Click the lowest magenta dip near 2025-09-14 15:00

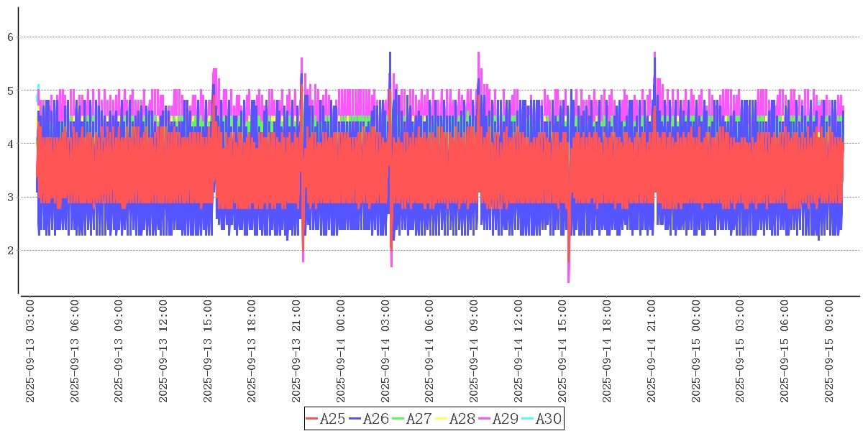click(568, 280)
